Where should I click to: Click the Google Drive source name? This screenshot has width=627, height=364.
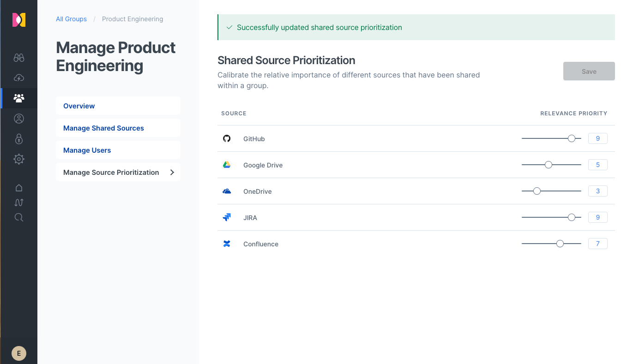tap(263, 165)
